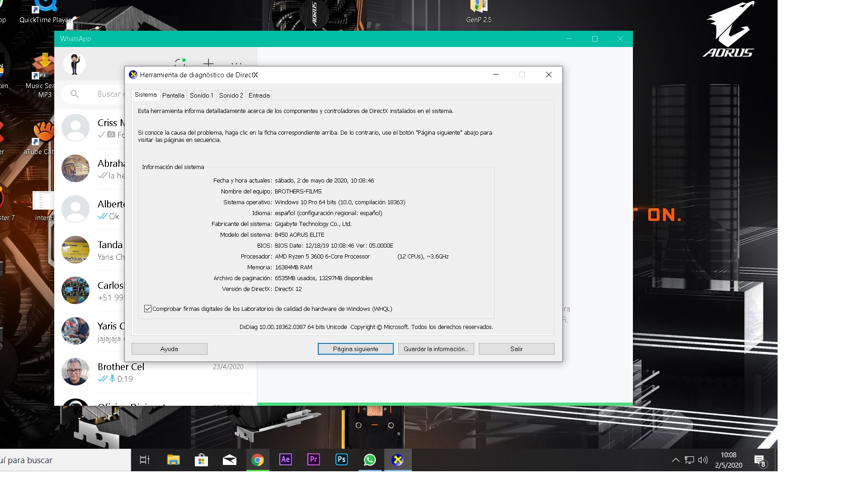Screen dimensions: 868x488
Task: Open Adobe After Effects from taskbar
Action: 285,460
